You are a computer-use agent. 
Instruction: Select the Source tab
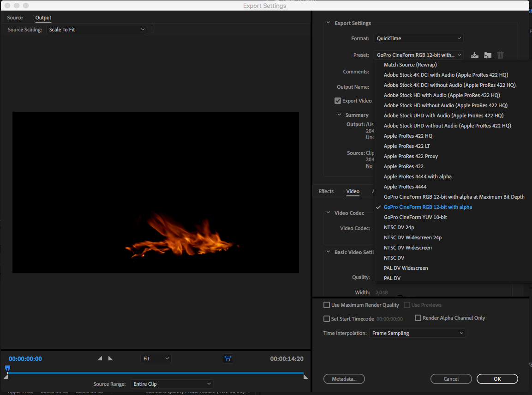click(x=14, y=18)
